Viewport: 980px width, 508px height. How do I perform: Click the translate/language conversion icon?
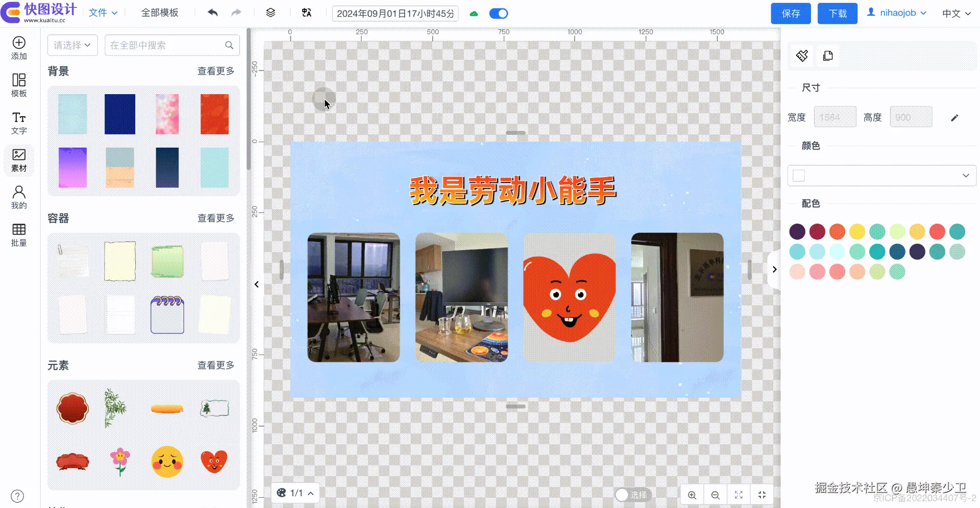click(306, 13)
